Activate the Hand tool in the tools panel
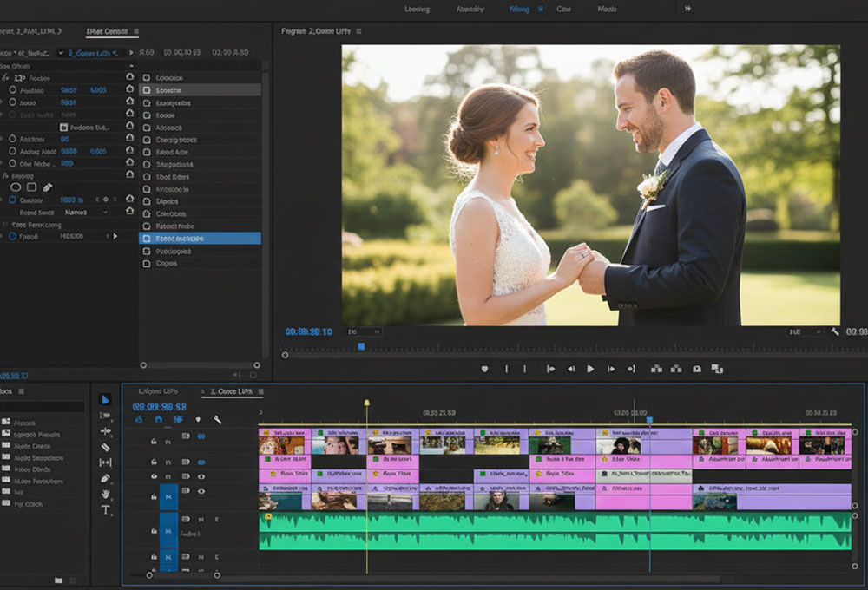The height and width of the screenshot is (590, 868). [106, 494]
